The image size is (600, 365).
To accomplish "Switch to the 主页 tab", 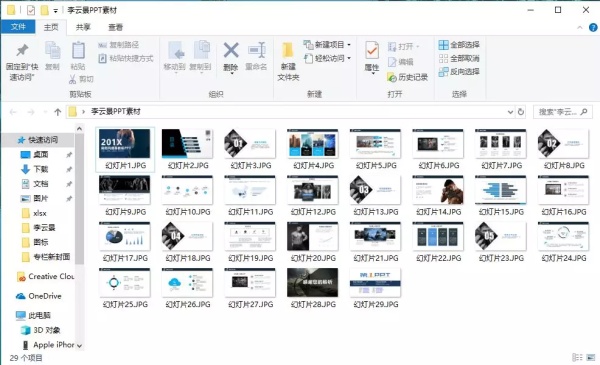I will (x=51, y=27).
